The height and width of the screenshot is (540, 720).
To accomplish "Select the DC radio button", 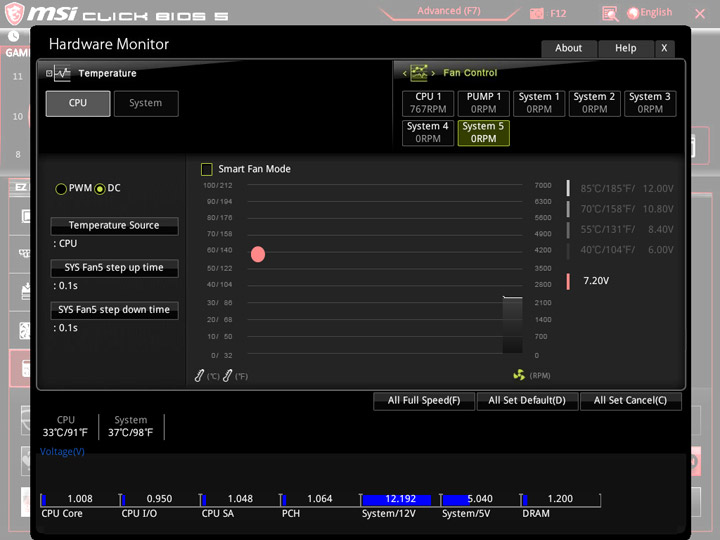I will [x=100, y=189].
